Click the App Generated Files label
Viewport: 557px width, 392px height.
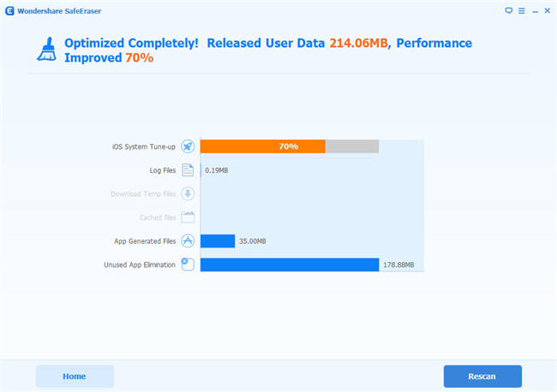coord(145,241)
